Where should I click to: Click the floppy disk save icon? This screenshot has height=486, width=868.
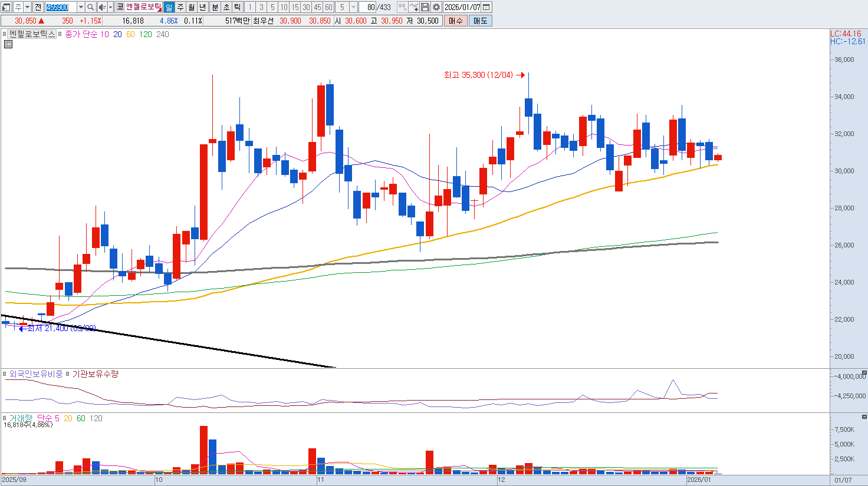425,7
